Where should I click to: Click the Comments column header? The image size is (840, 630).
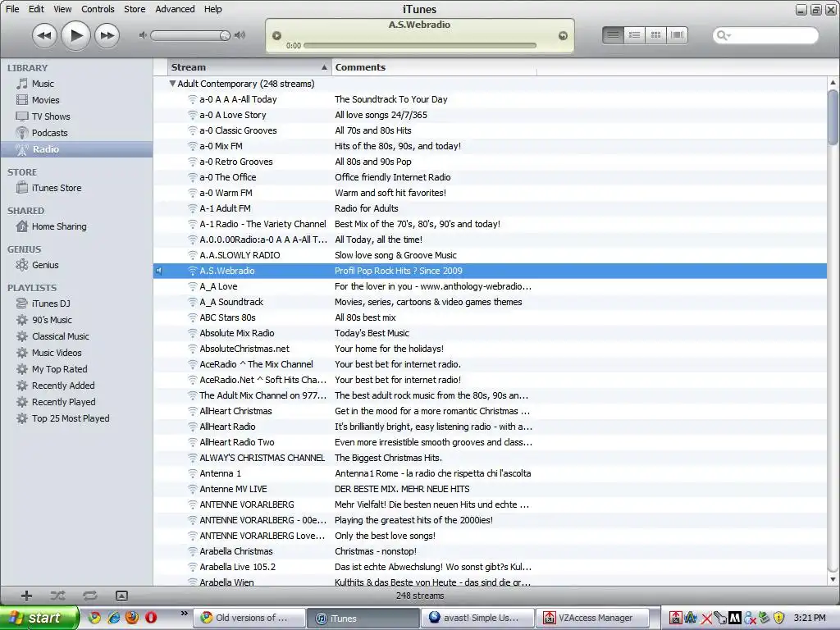[434, 67]
